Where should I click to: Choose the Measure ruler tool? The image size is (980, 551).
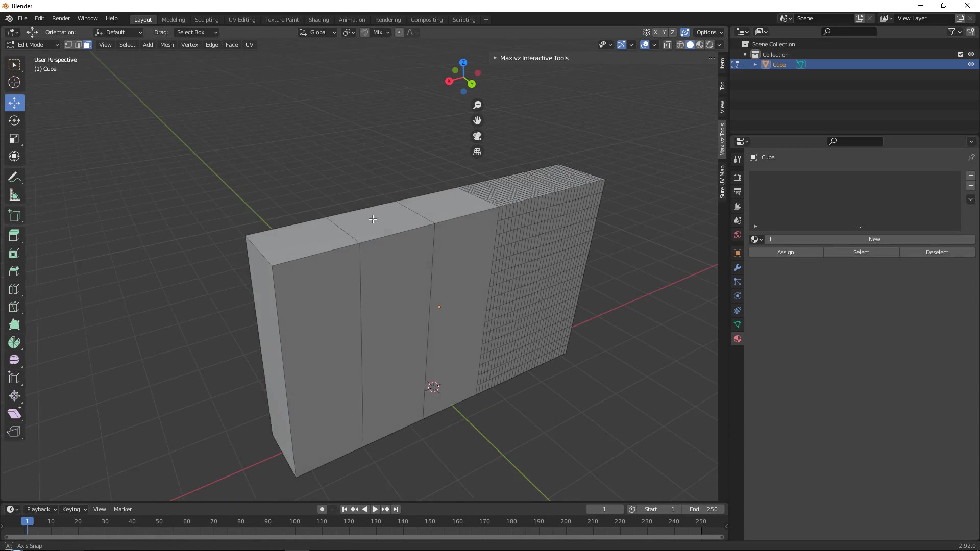14,195
